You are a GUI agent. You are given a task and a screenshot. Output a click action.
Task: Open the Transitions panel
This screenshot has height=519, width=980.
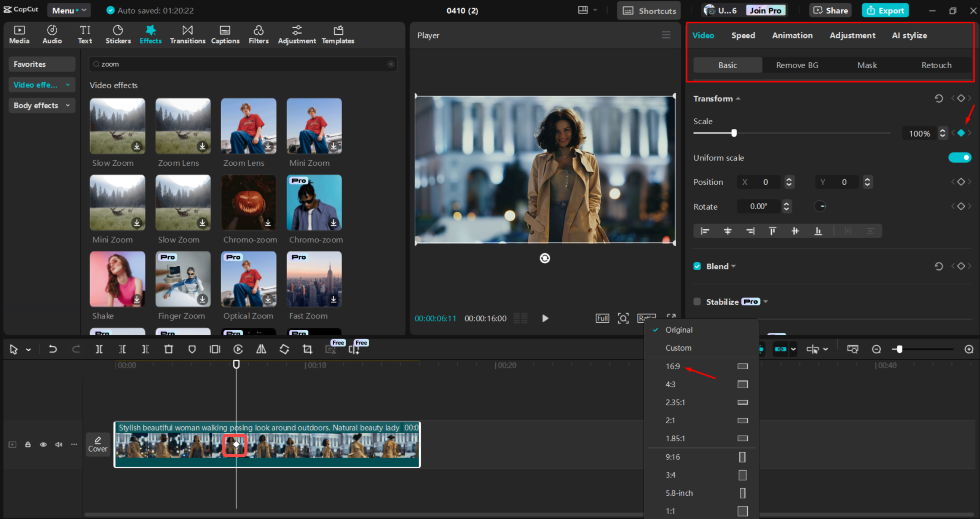point(187,34)
